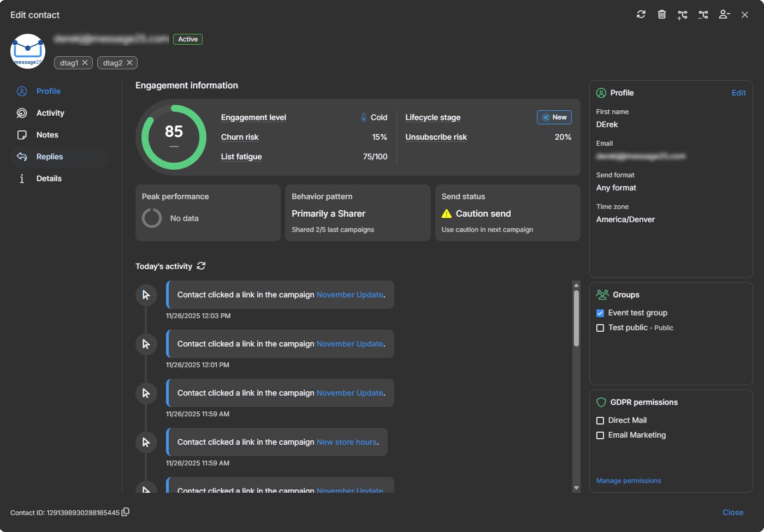Check the Test public group
The height and width of the screenshot is (532, 764).
point(600,327)
